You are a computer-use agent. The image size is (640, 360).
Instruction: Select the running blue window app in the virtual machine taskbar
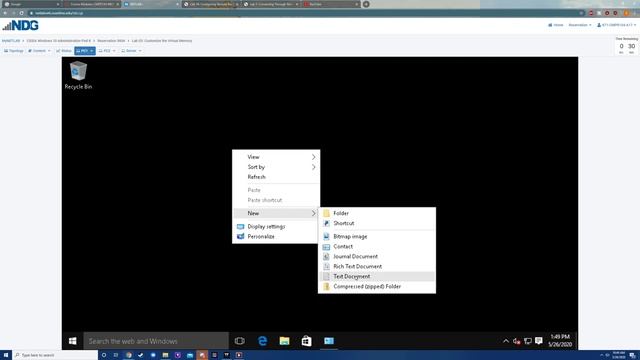pyautogui.click(x=329, y=341)
